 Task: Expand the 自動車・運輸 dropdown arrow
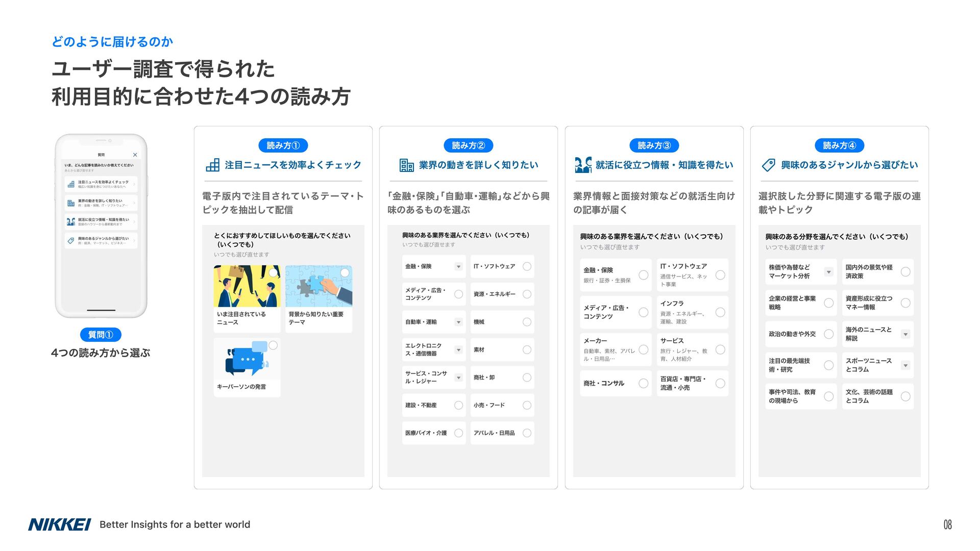coord(458,322)
